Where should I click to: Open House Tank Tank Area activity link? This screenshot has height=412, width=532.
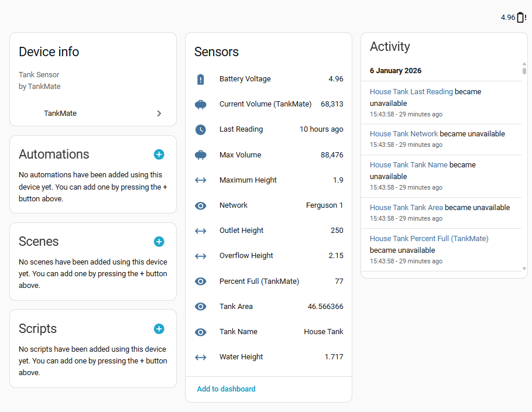click(406, 208)
